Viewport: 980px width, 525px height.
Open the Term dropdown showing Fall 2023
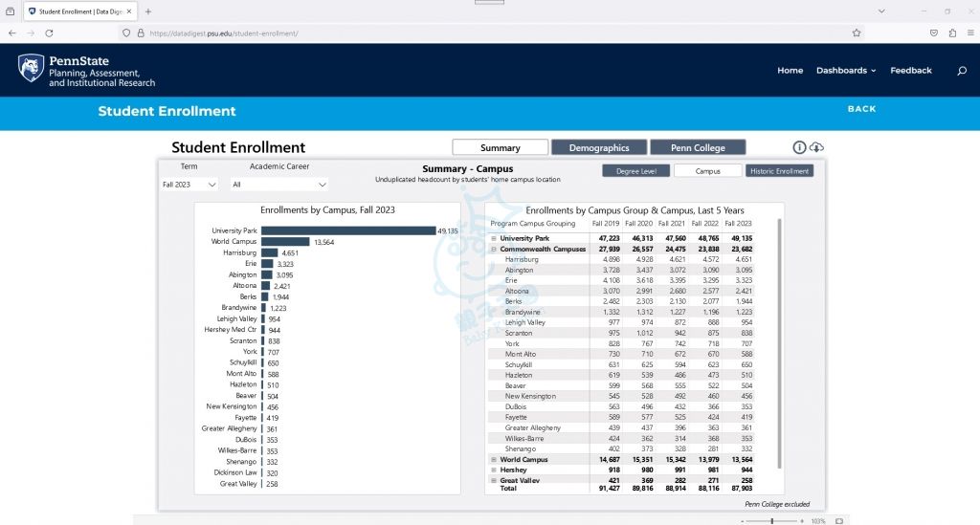pos(189,185)
